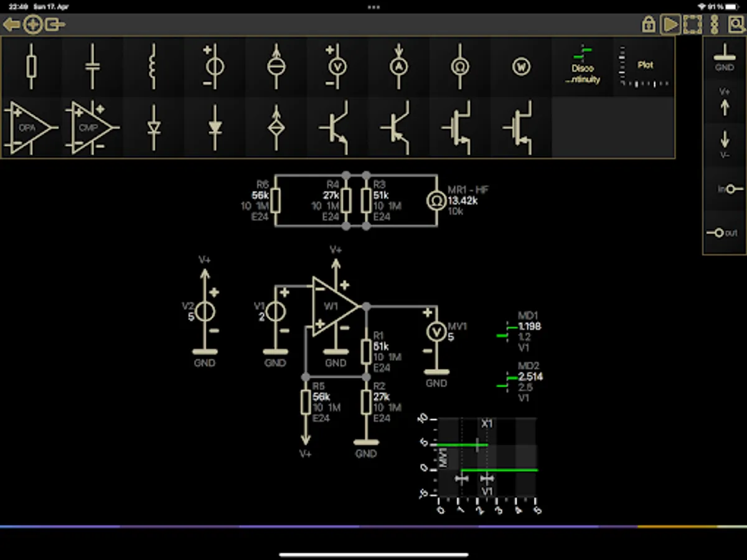Screen dimensions: 747x560
Task: Open the export arrow menu in top bar
Action: click(x=55, y=25)
